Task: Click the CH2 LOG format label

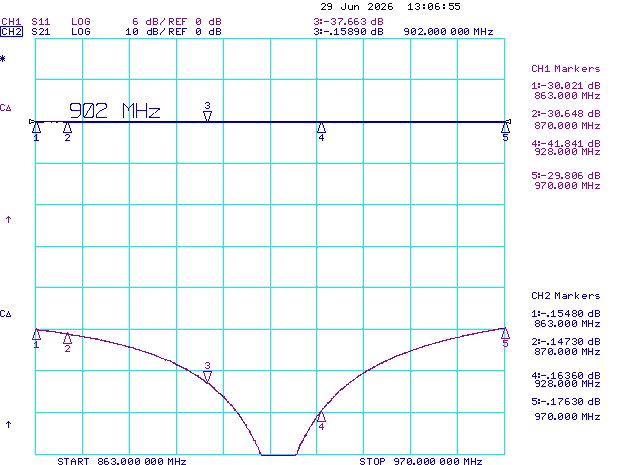Action: [x=81, y=32]
